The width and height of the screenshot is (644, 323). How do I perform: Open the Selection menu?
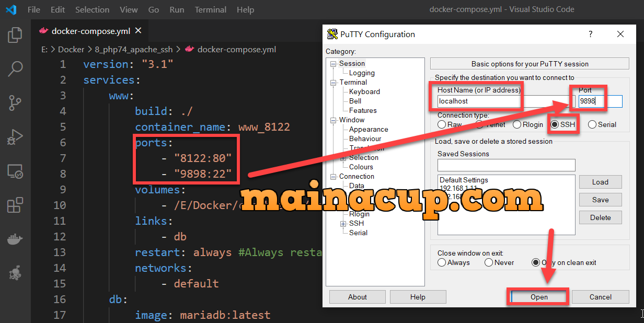pos(93,9)
